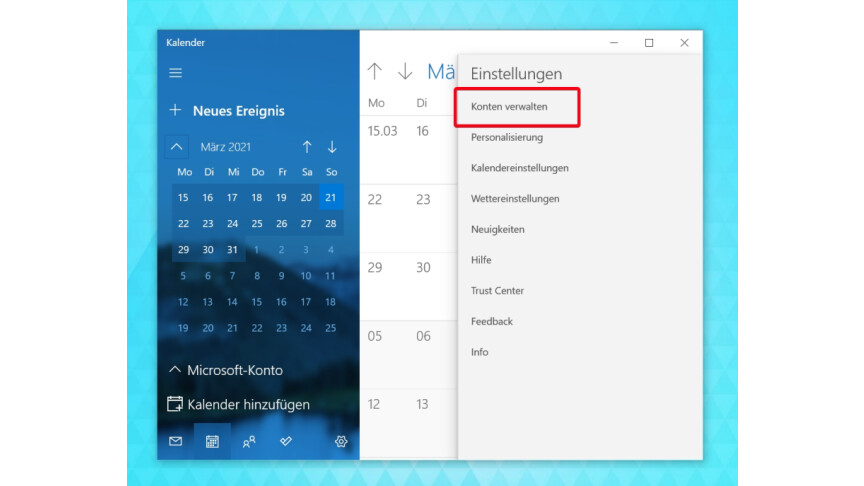The width and height of the screenshot is (864, 486).
Task: Click Kalender hinzufügen text
Action: (249, 404)
